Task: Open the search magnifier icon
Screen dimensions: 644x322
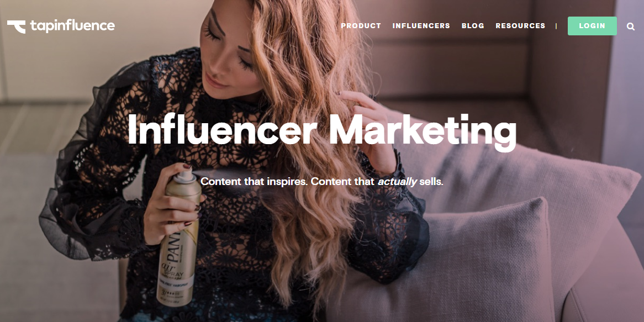Action: pos(630,27)
